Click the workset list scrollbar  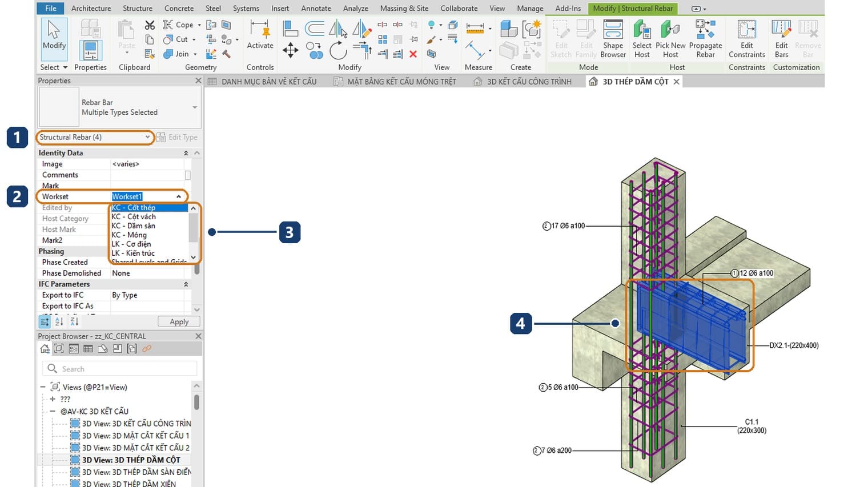point(193,232)
